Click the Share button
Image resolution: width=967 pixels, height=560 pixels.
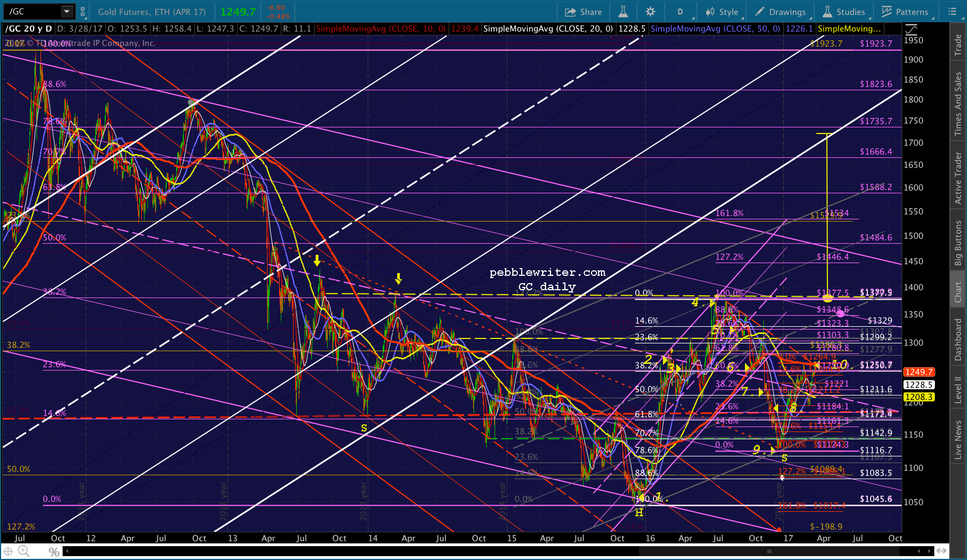pyautogui.click(x=584, y=12)
